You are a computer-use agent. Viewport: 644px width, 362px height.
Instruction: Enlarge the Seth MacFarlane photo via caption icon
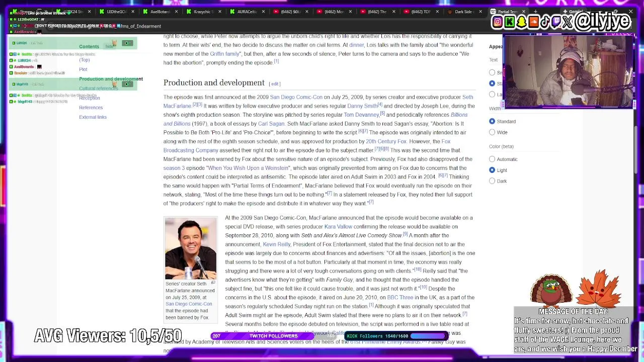213,283
